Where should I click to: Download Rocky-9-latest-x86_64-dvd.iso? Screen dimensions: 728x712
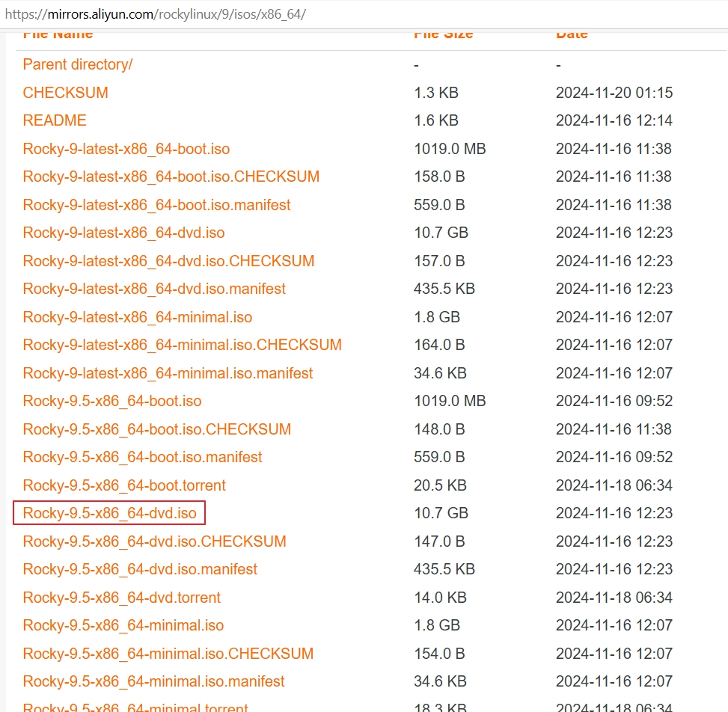[x=124, y=233]
